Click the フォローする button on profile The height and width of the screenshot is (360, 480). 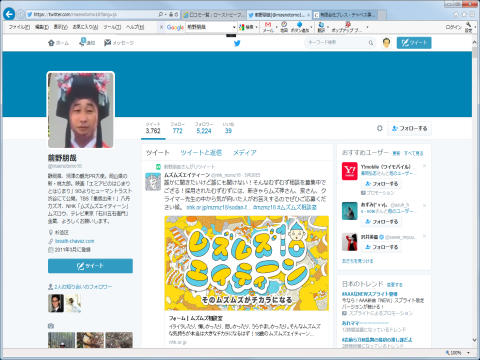tap(409, 128)
